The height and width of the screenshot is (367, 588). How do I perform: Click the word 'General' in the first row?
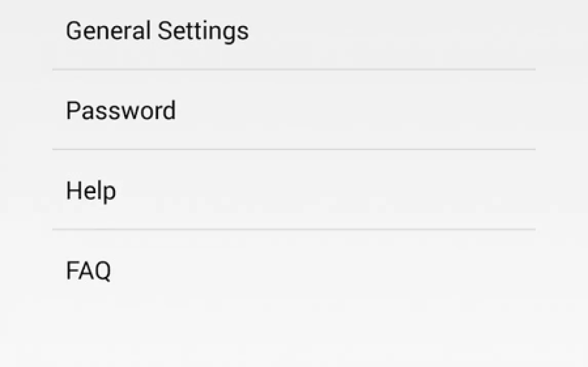(108, 30)
